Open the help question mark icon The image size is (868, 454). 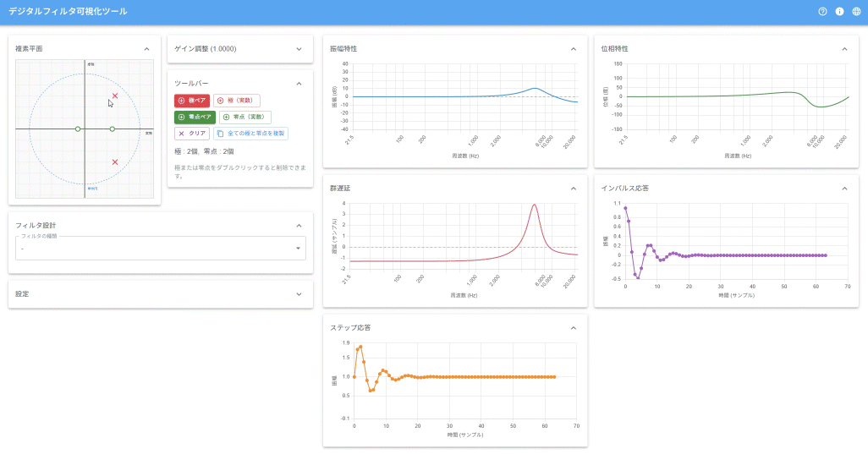[x=822, y=12]
